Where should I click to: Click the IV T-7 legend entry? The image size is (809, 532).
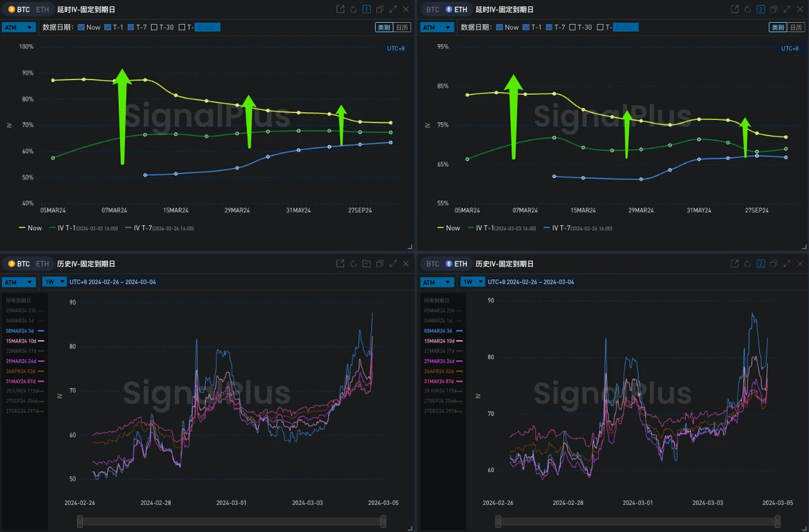[142, 228]
